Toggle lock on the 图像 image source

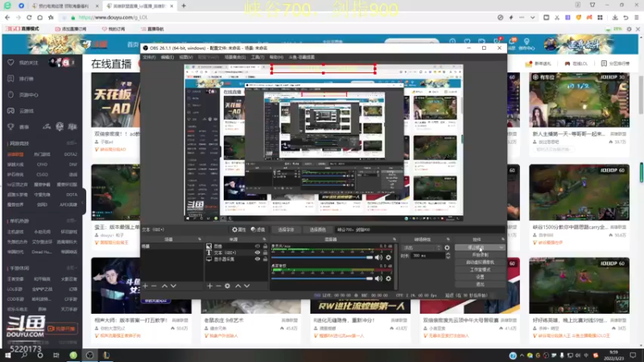click(x=265, y=246)
